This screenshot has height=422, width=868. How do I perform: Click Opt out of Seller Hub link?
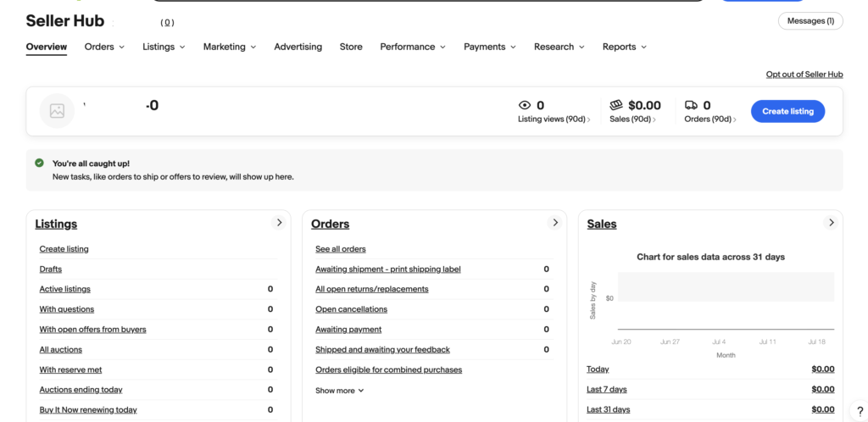(804, 74)
